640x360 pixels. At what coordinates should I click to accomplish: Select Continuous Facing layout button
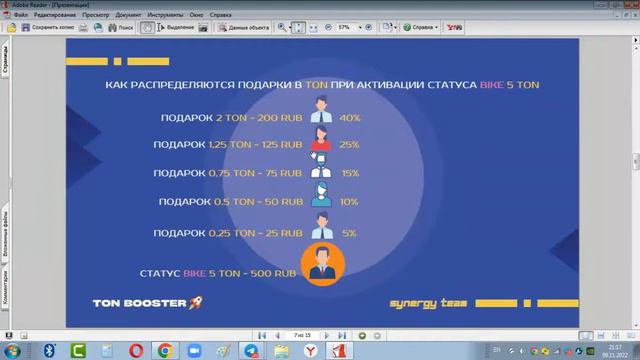(x=616, y=336)
